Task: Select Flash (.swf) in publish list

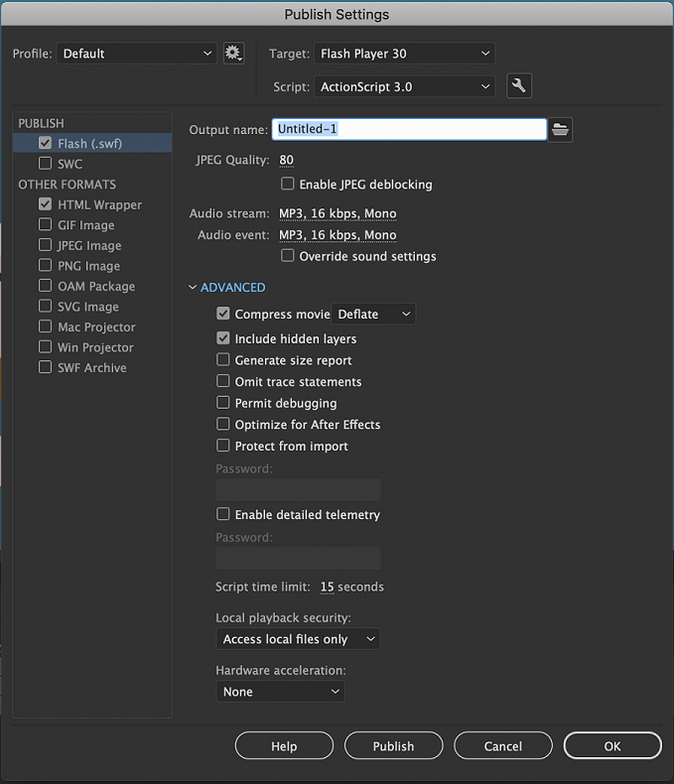Action: (x=87, y=144)
